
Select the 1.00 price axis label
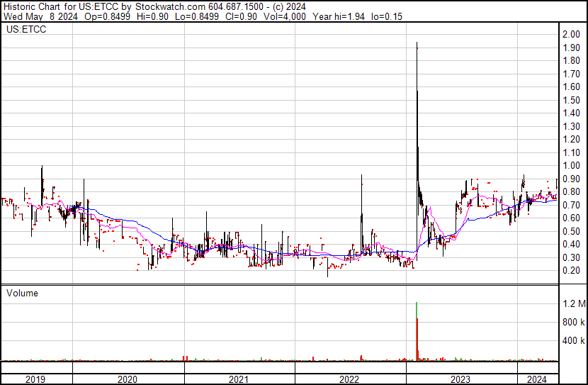coord(571,165)
